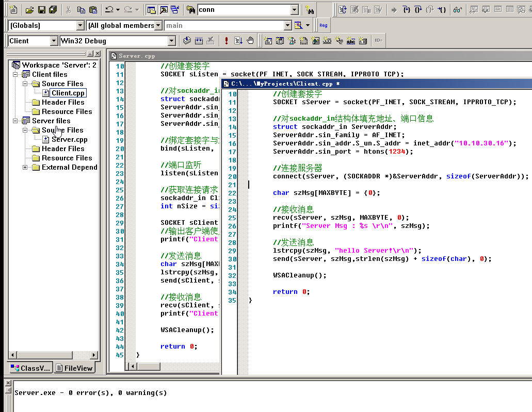Switch to the ClassView tab
This screenshot has height=412, width=532.
pos(30,368)
